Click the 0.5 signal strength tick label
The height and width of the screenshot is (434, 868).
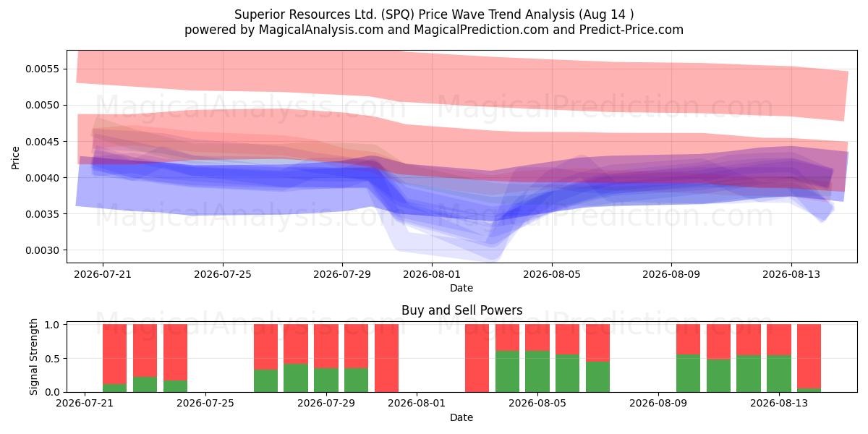click(54, 359)
